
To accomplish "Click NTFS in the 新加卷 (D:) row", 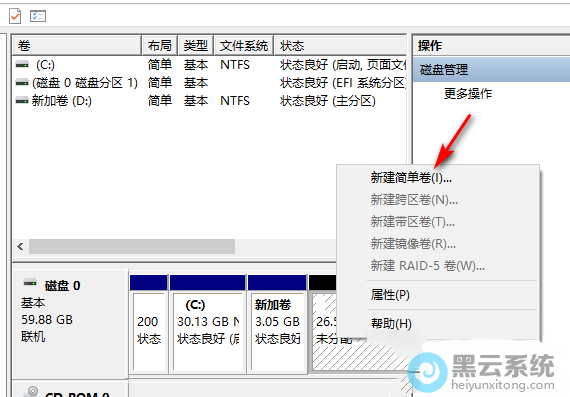I will [x=235, y=101].
